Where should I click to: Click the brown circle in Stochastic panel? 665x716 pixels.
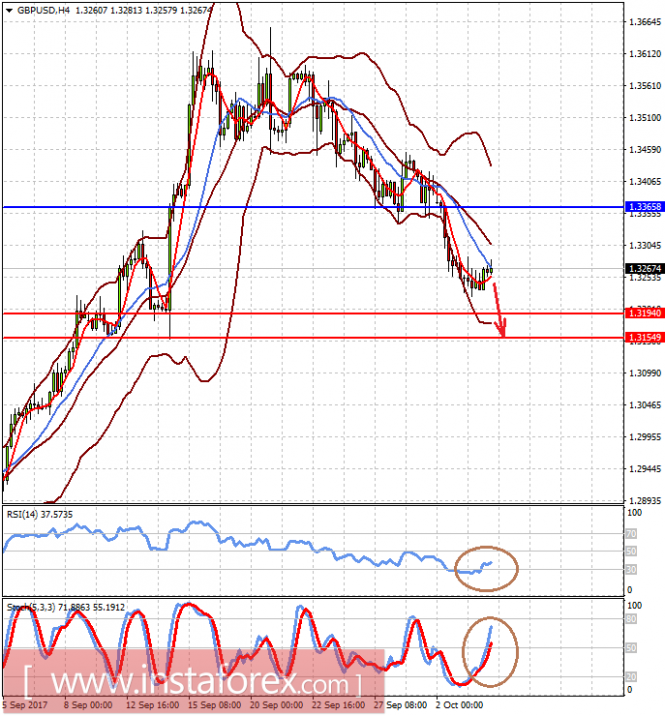click(490, 652)
